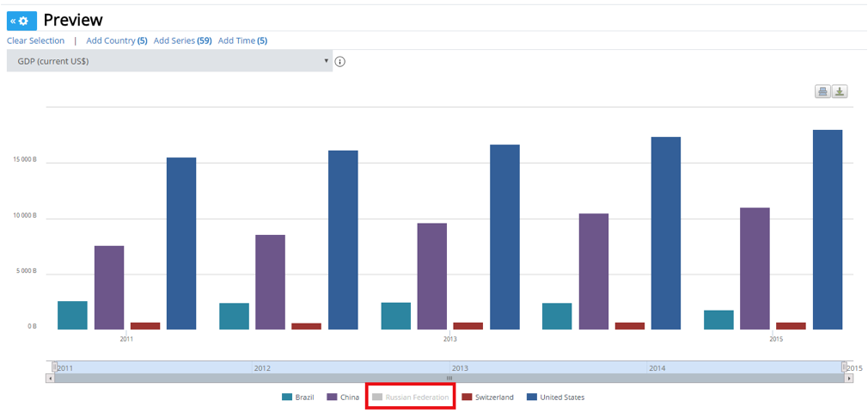Toggle China series in legend
This screenshot has width=868, height=413.
coord(343,398)
